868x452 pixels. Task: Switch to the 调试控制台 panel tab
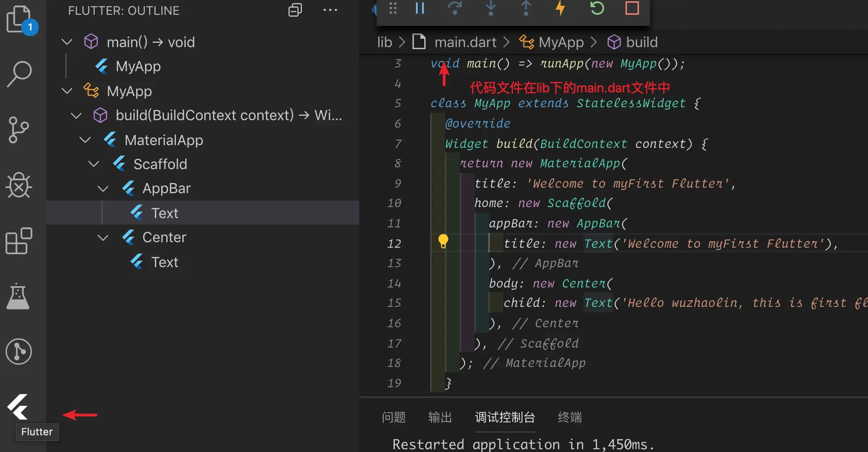tap(505, 417)
